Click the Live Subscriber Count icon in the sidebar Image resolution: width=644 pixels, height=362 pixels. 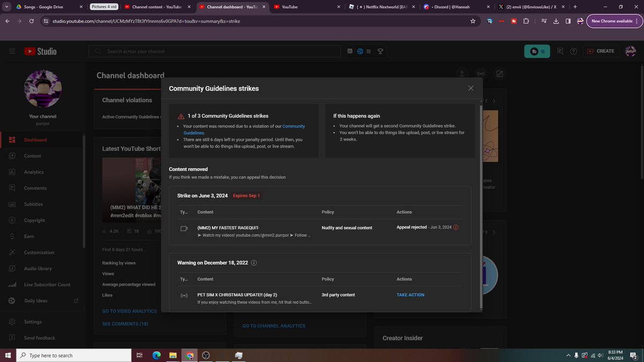click(x=12, y=285)
